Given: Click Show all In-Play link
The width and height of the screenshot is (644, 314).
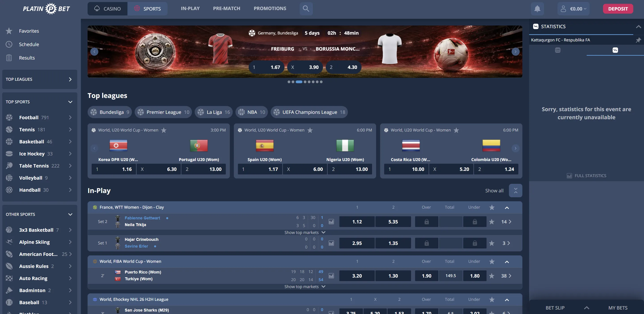Looking at the screenshot, I should pyautogui.click(x=494, y=191).
